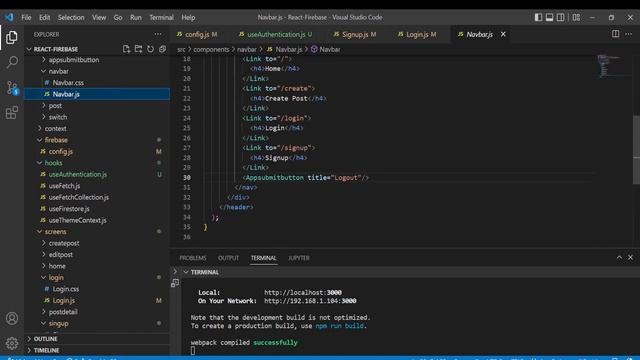Switch to useAuthentication.js editor tab
640x360 pixels.
tap(276, 35)
